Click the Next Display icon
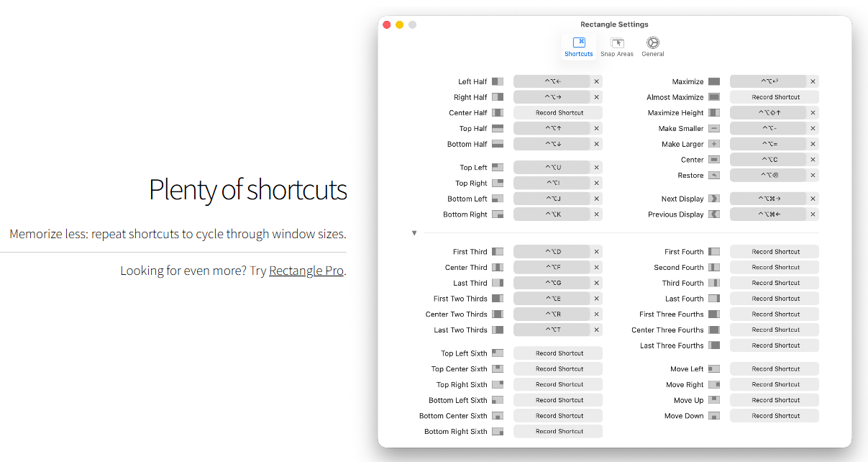This screenshot has height=462, width=868. pyautogui.click(x=713, y=199)
